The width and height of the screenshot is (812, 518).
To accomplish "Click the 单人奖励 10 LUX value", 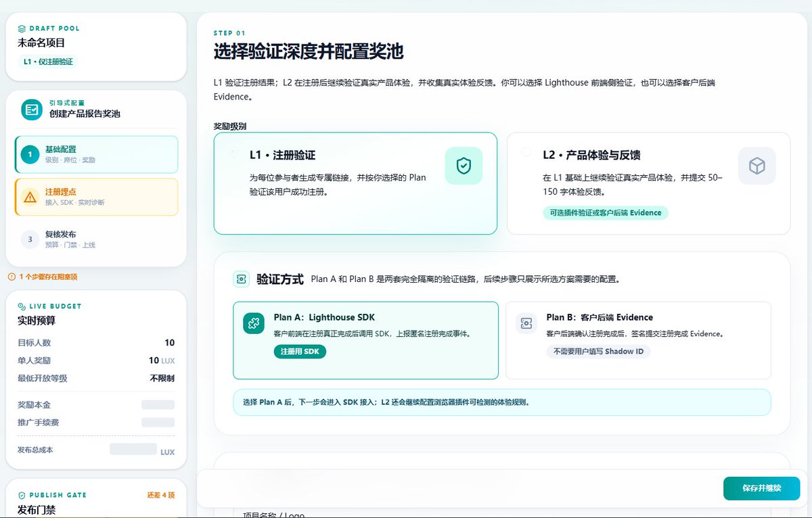I will coord(162,360).
